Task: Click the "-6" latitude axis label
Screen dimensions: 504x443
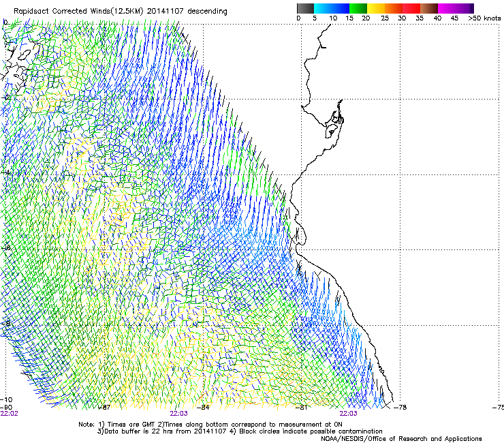Action: click(6, 247)
